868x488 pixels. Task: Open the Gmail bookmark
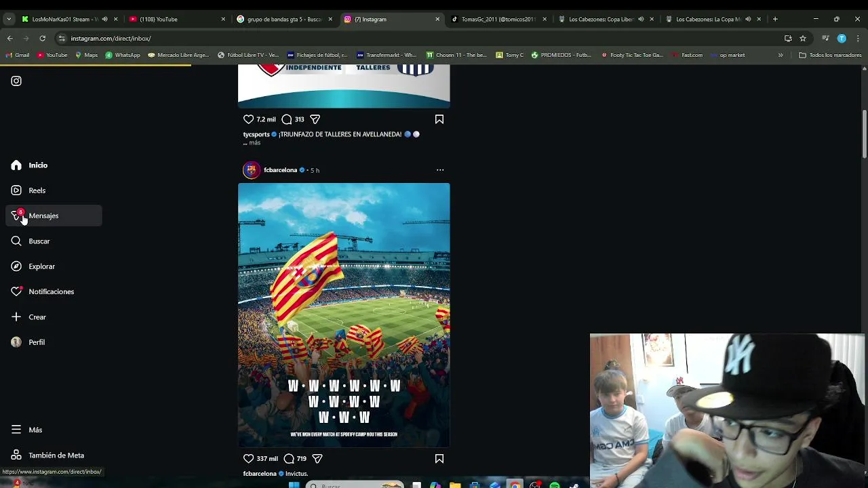click(x=18, y=55)
